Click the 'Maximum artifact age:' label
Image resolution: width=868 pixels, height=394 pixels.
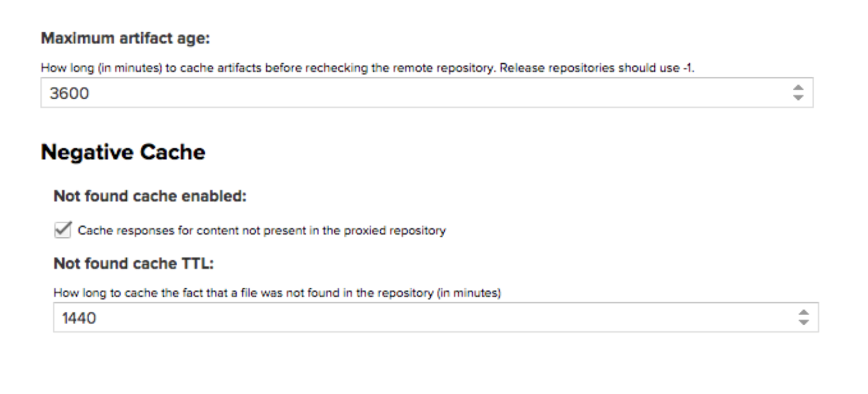[125, 39]
